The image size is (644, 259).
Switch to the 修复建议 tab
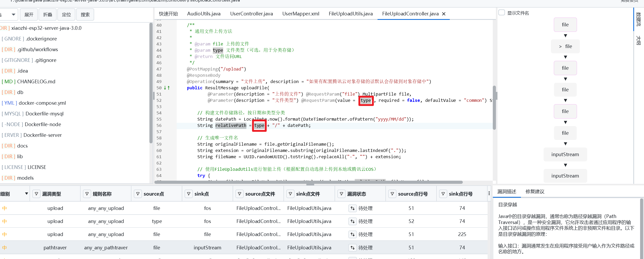[535, 192]
